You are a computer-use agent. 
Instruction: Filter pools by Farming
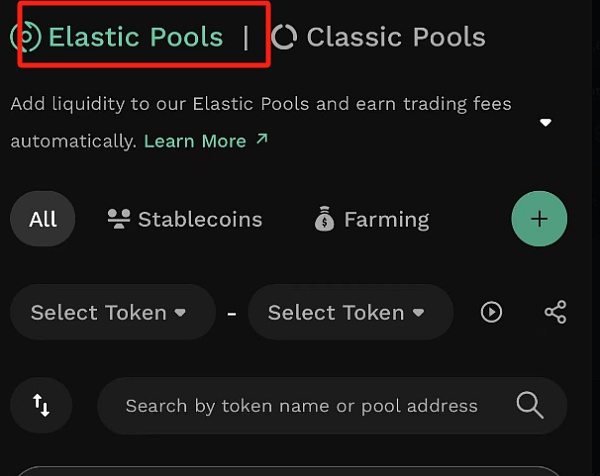tap(385, 219)
